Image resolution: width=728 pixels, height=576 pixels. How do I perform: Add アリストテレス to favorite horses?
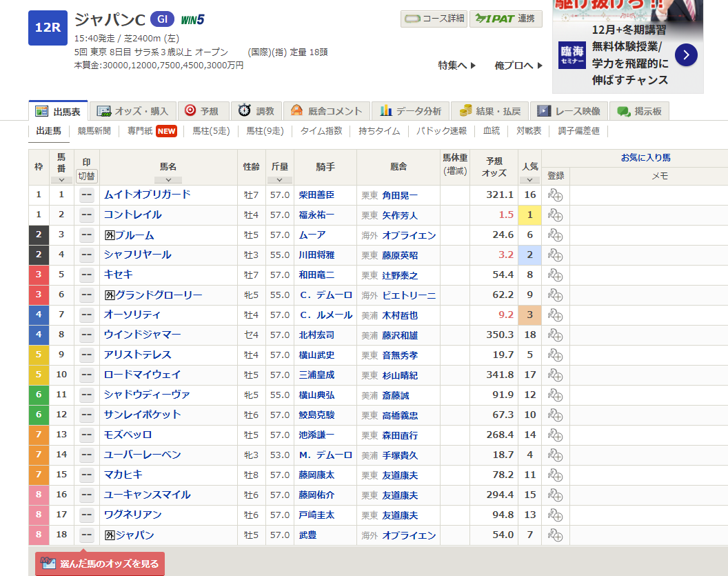point(555,355)
